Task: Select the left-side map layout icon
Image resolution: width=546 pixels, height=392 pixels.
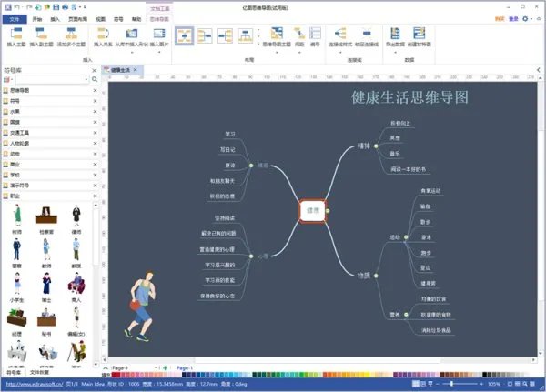Action: click(x=205, y=35)
